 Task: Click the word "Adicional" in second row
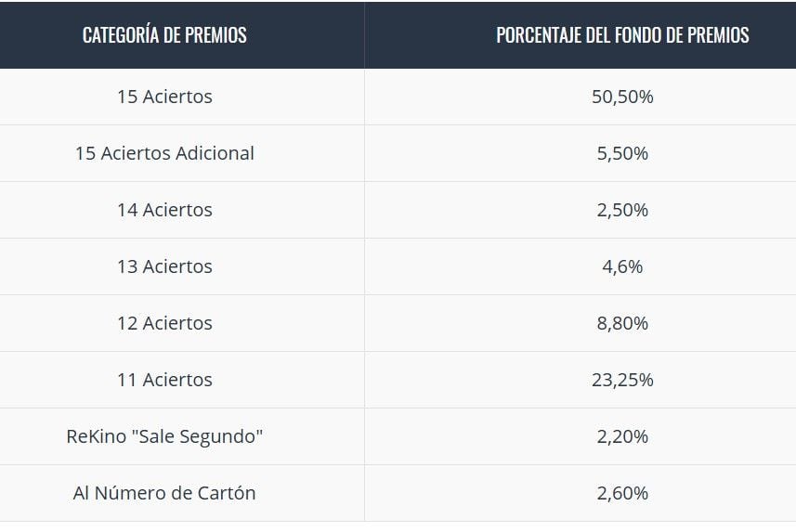pos(211,153)
